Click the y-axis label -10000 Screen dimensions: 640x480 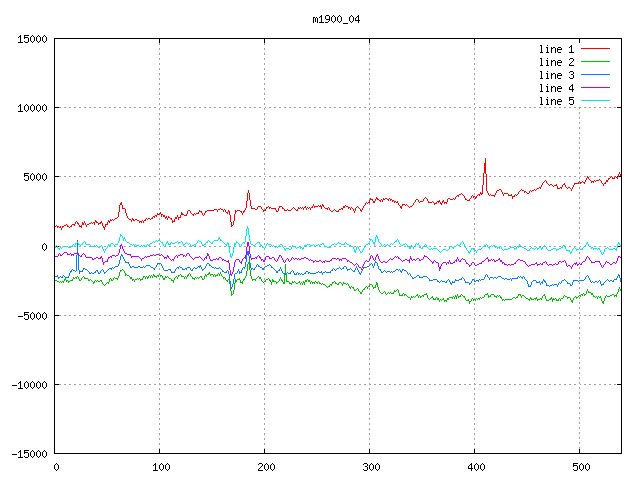tap(30, 385)
